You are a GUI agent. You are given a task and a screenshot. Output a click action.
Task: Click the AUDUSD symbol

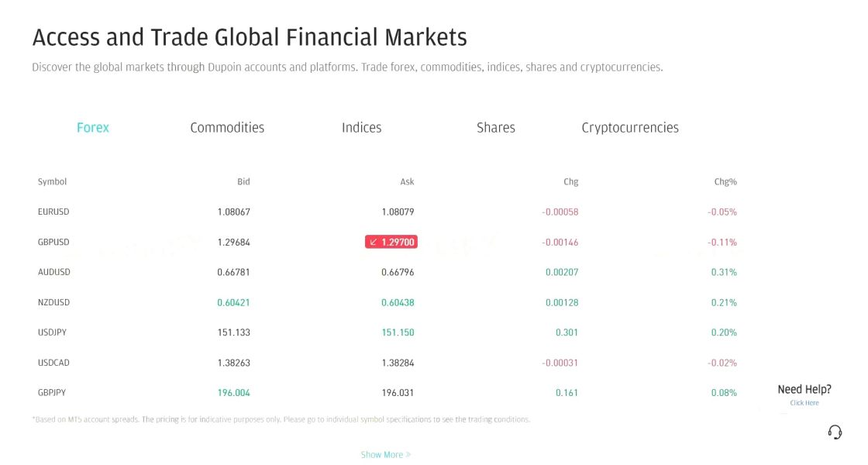pyautogui.click(x=53, y=272)
